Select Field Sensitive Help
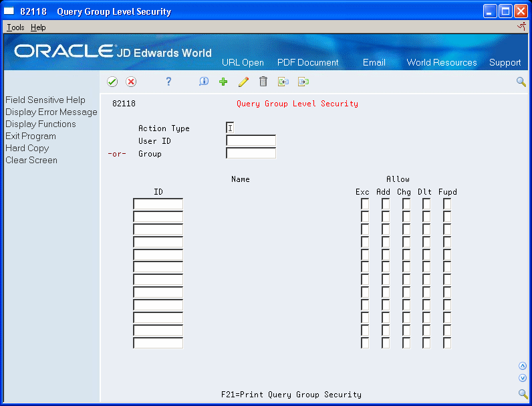 tap(45, 100)
